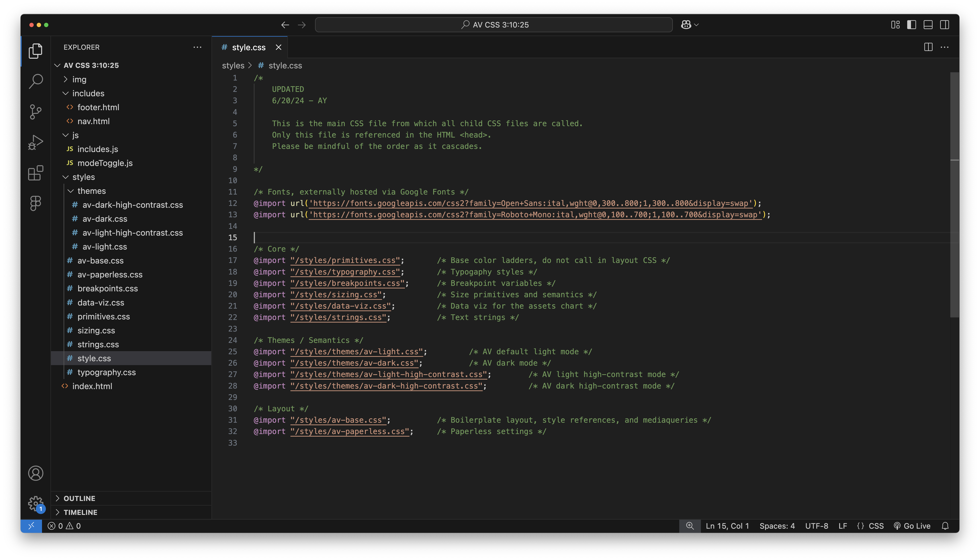Collapse the js folder

(65, 135)
